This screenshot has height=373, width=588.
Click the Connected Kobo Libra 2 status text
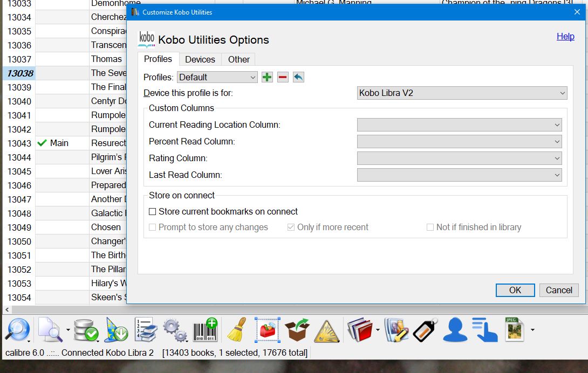coord(108,353)
